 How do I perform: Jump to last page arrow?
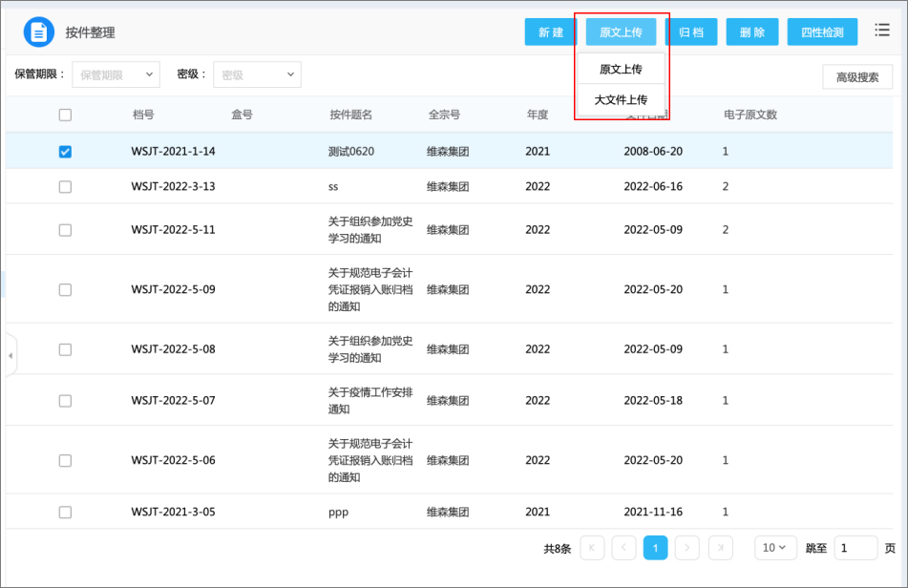click(719, 548)
